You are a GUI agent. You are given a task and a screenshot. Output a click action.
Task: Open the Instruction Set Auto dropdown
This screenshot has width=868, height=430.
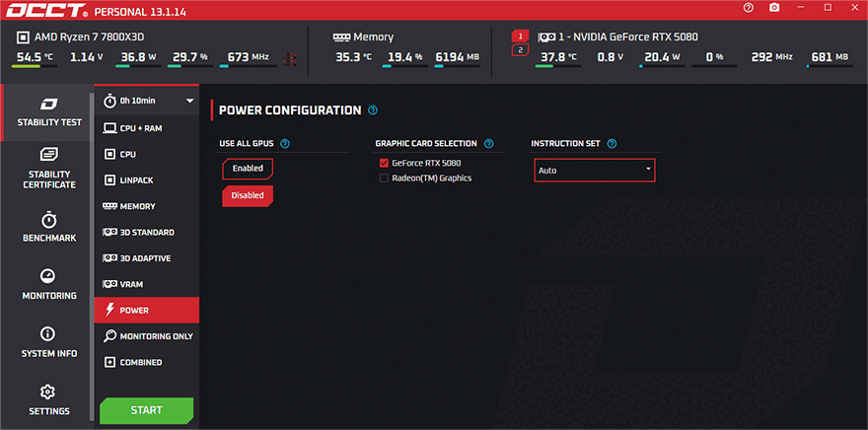tap(595, 171)
